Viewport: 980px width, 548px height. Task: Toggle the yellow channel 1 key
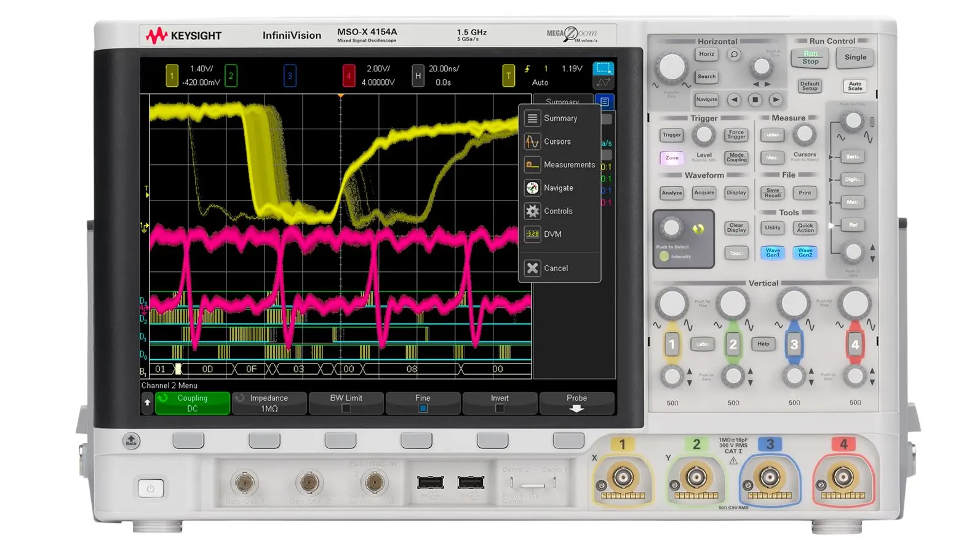(x=672, y=344)
